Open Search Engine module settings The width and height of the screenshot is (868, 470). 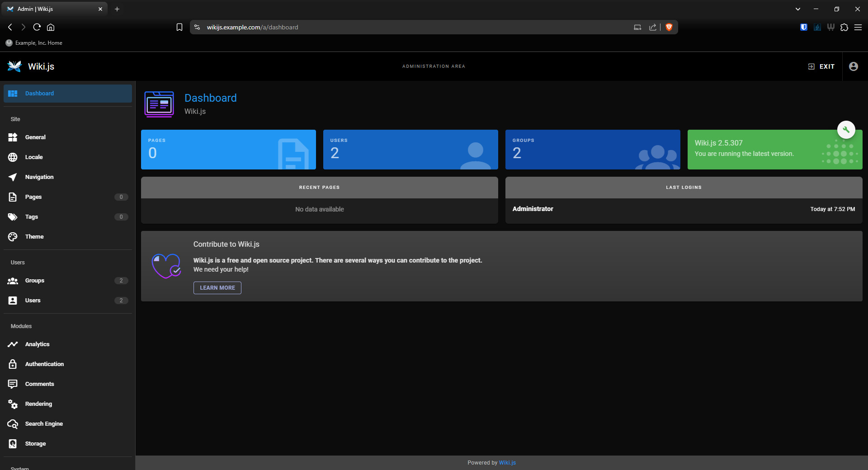point(44,424)
